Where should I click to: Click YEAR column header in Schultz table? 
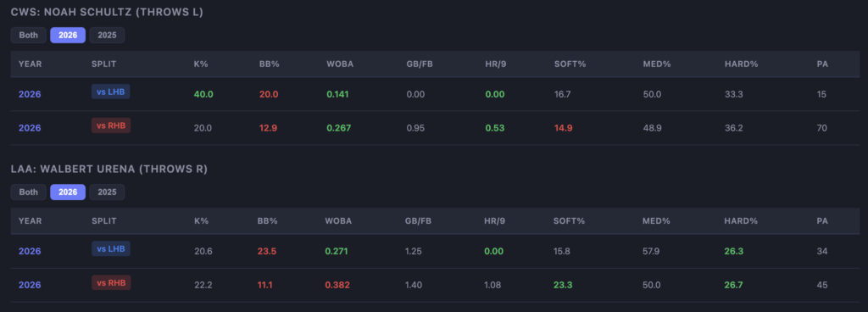point(30,64)
